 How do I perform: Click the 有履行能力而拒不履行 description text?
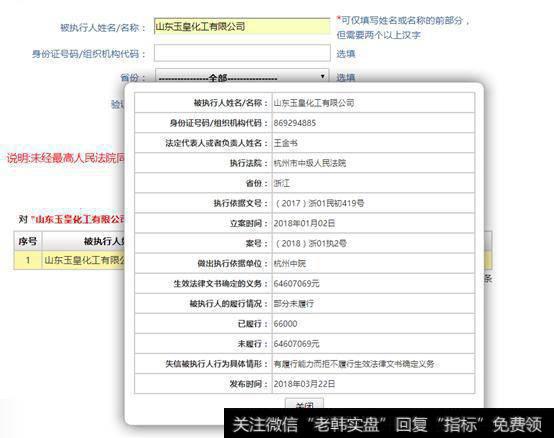(x=354, y=364)
